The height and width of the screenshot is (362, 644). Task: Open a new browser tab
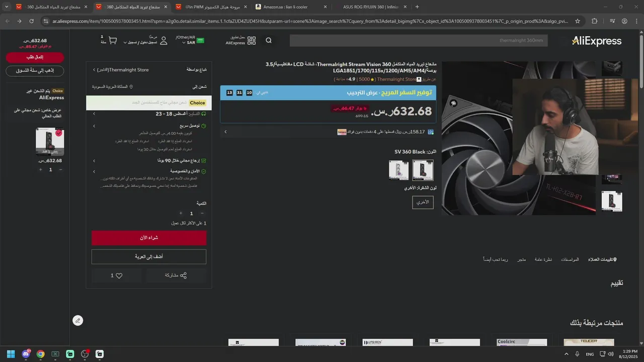click(417, 7)
